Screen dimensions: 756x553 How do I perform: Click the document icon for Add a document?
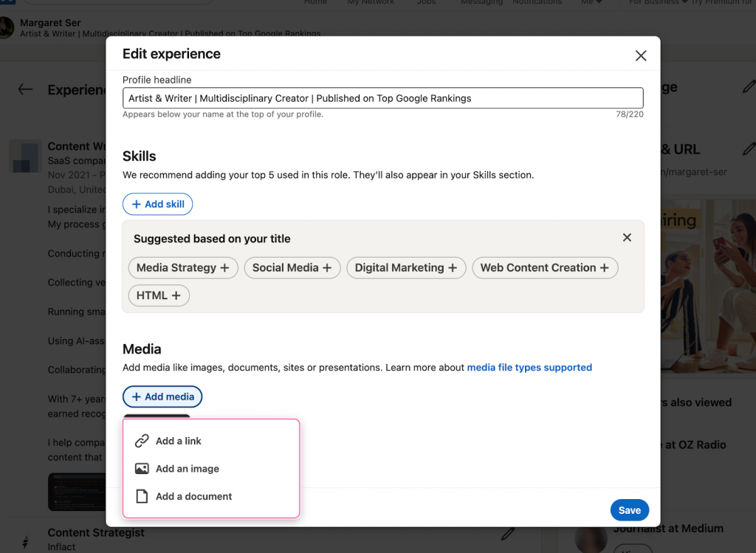click(142, 496)
